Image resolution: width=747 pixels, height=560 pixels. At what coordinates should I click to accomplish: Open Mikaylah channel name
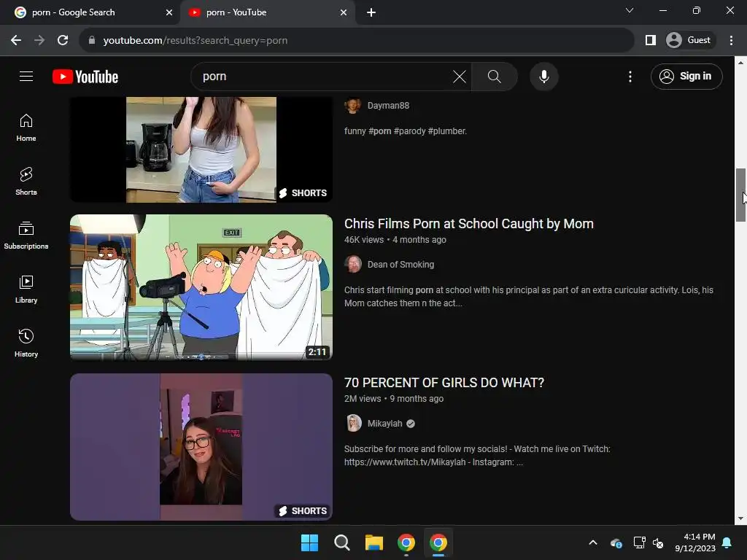385,424
